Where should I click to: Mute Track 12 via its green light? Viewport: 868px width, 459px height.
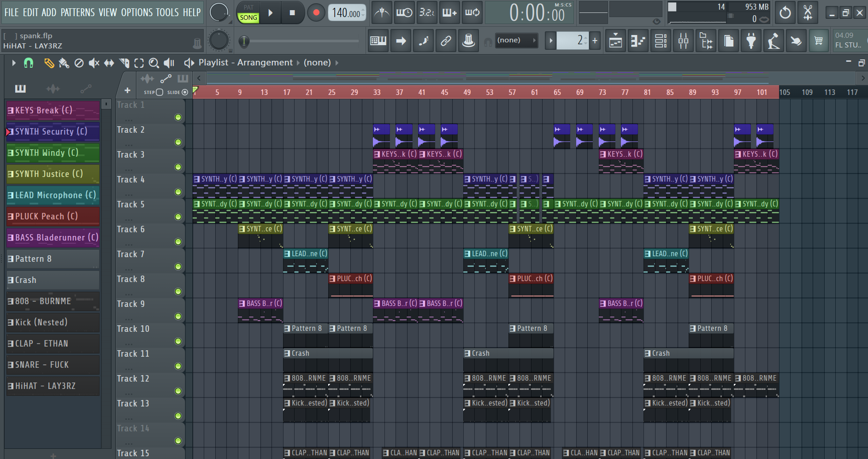pyautogui.click(x=178, y=391)
